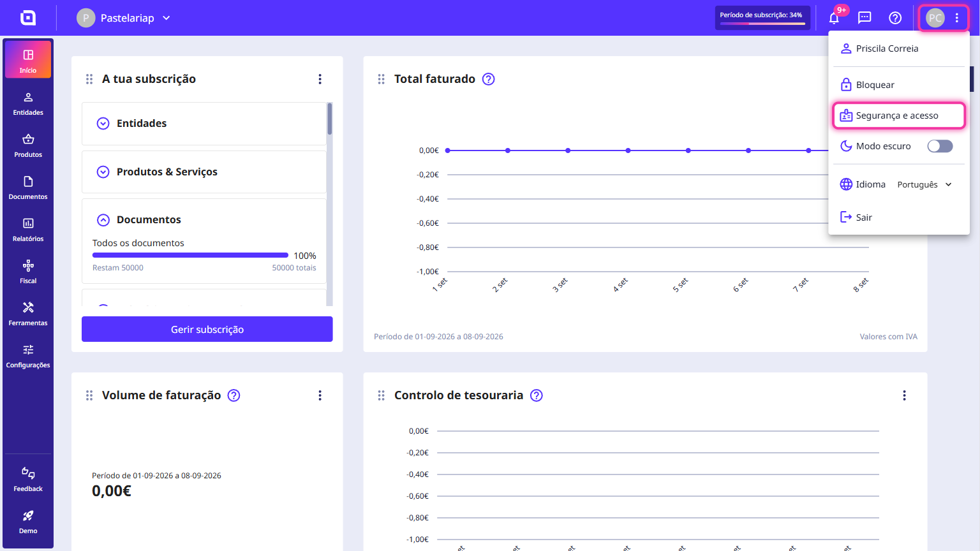This screenshot has width=980, height=551.
Task: Select Priscila Correia profile entry
Action: click(x=899, y=48)
